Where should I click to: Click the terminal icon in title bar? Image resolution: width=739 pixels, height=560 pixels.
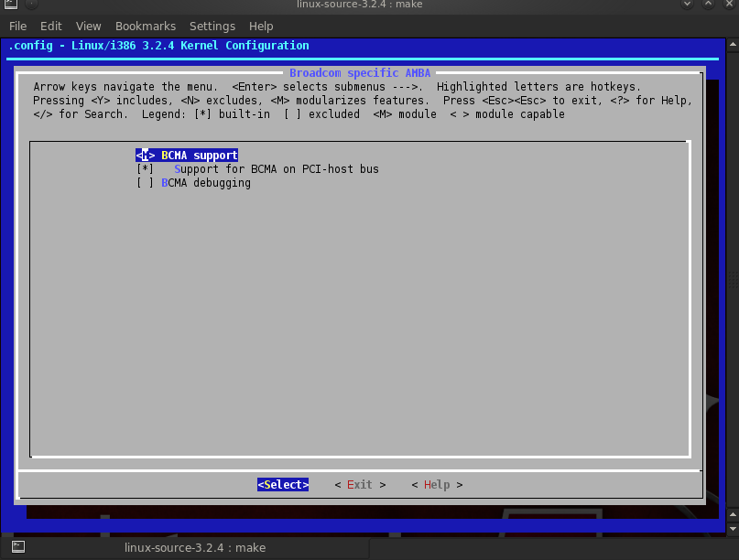(11, 5)
